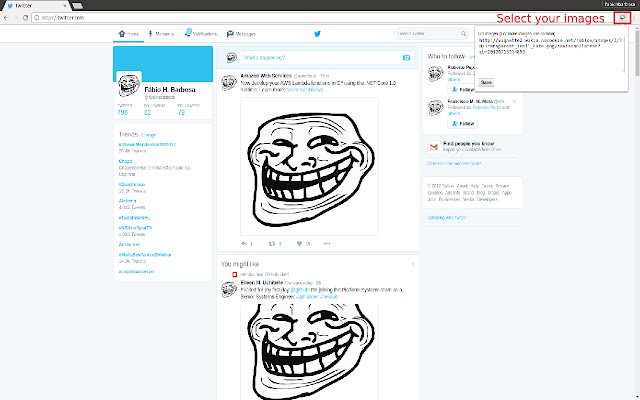640x400 pixels.
Task: Click Eileen M. Uchitelle author name
Action: pos(262,282)
